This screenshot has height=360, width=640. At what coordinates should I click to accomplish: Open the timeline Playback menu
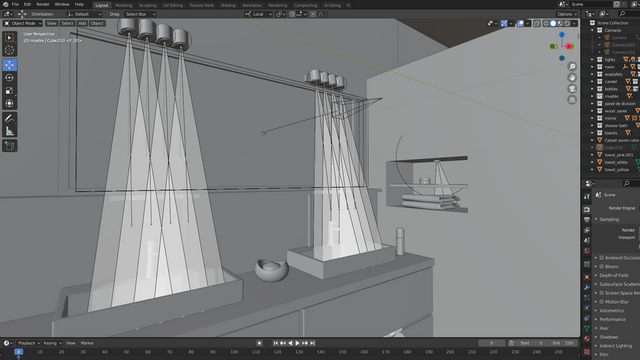point(28,343)
